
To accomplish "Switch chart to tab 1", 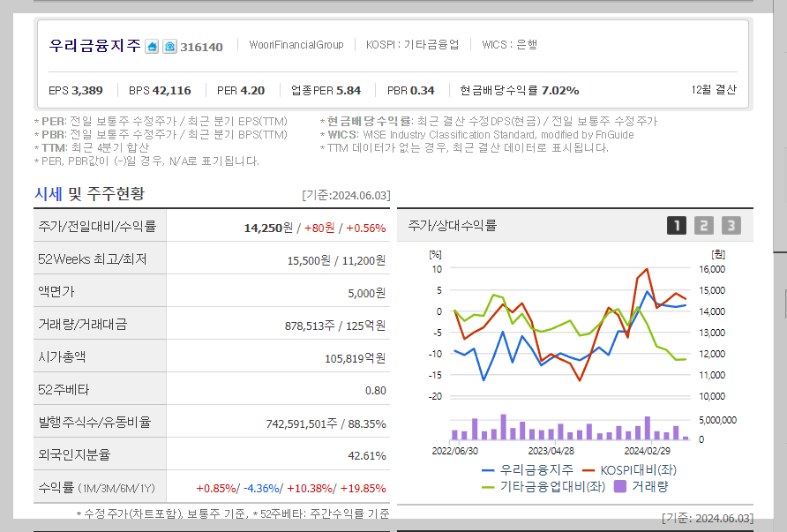I will tap(677, 226).
